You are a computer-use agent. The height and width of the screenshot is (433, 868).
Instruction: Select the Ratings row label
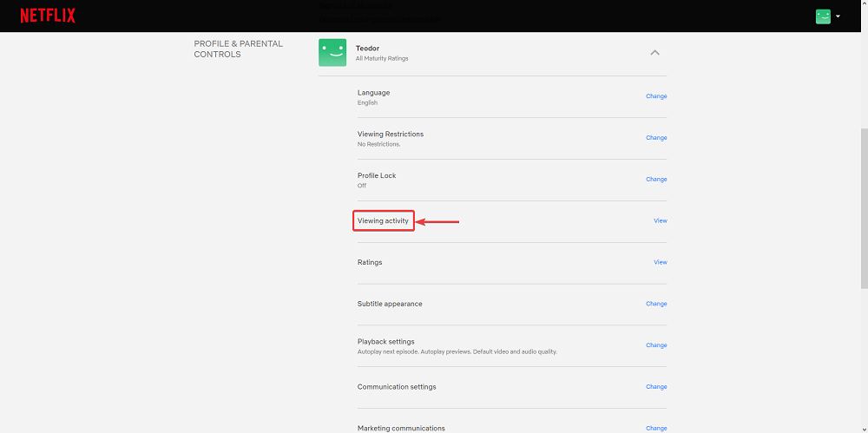pyautogui.click(x=370, y=262)
